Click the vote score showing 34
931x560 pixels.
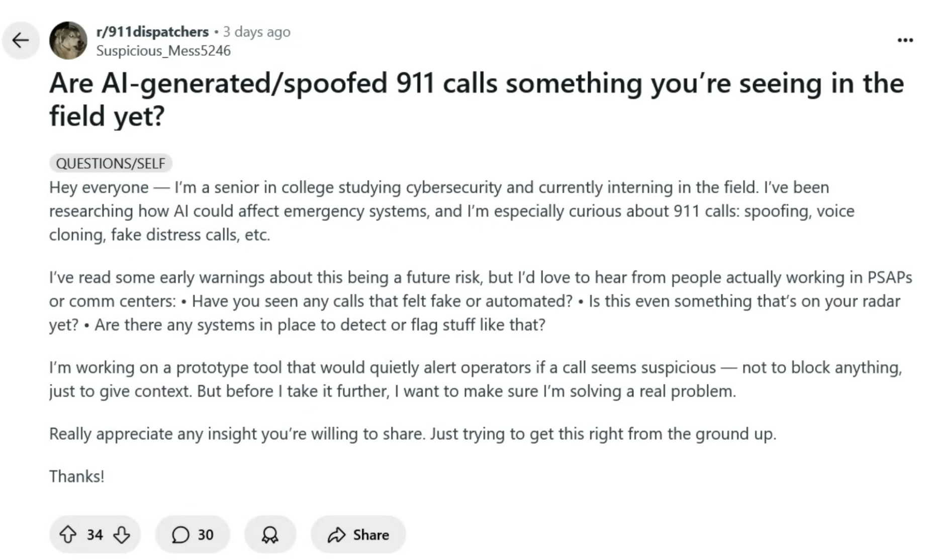(x=95, y=534)
